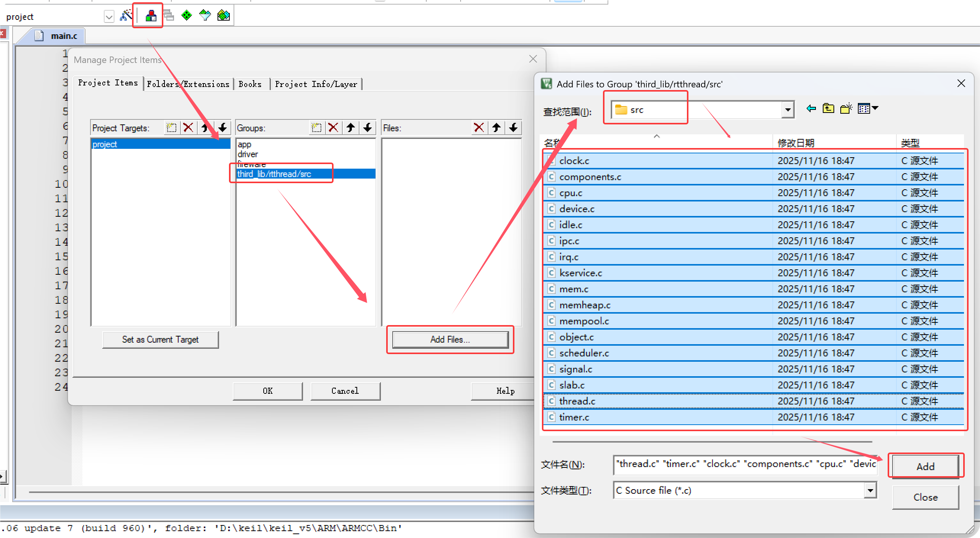The height and width of the screenshot is (538, 980).
Task: Click the Select Software Packs funnel icon
Action: pos(205,15)
